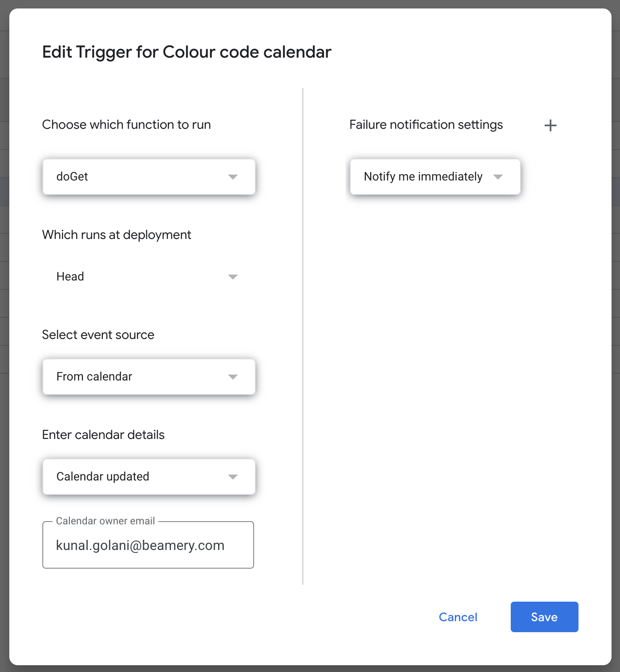Expand the Head deployment selector
The image size is (620, 672).
pyautogui.click(x=140, y=277)
